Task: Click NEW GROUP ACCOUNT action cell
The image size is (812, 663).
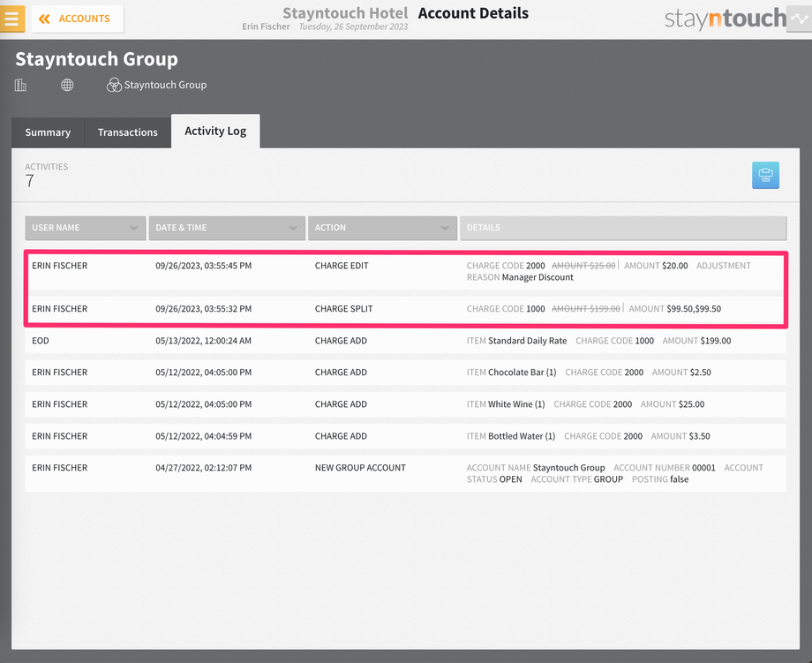Action: click(360, 468)
